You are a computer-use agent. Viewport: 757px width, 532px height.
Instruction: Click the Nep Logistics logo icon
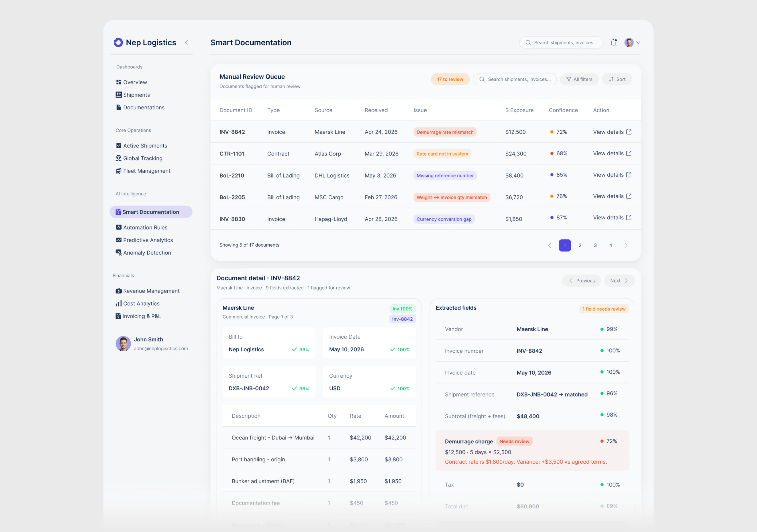pyautogui.click(x=118, y=42)
